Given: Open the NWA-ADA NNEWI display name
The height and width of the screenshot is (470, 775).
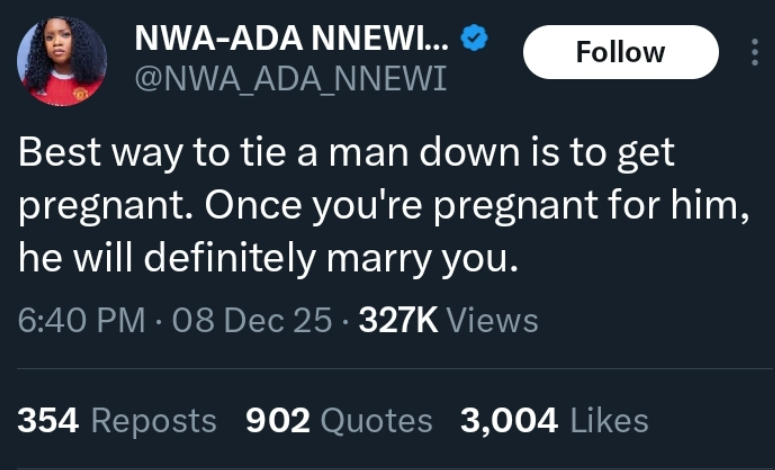Looking at the screenshot, I should pyautogui.click(x=292, y=39).
